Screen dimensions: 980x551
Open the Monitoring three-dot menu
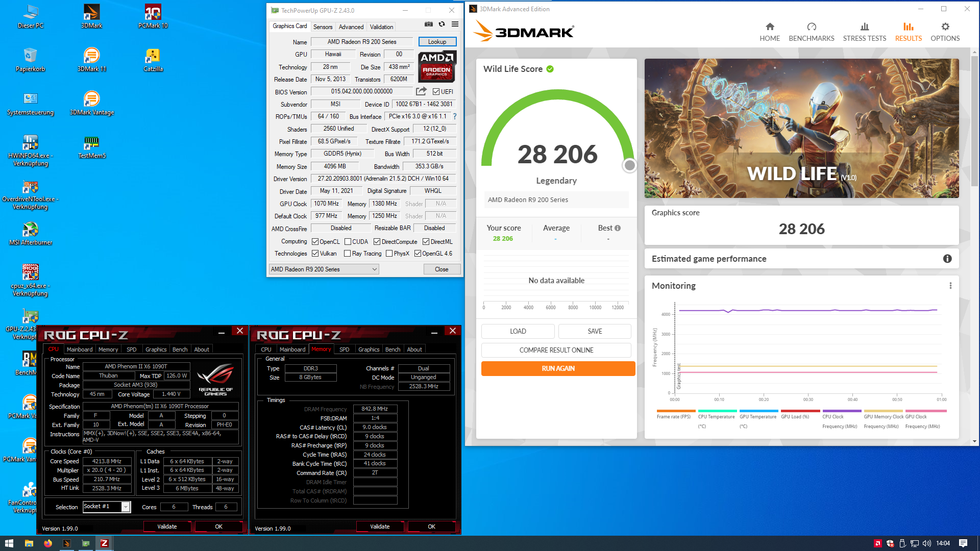point(950,286)
